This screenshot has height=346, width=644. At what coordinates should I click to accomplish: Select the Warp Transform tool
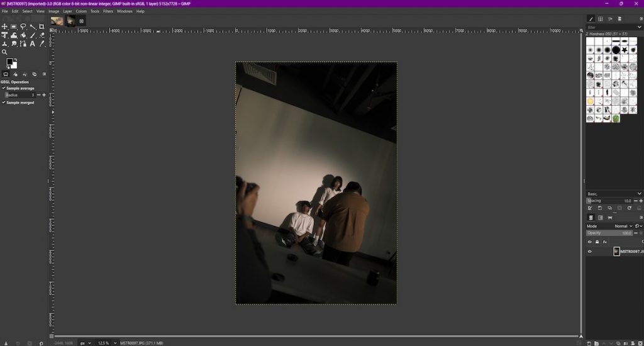click(x=14, y=35)
